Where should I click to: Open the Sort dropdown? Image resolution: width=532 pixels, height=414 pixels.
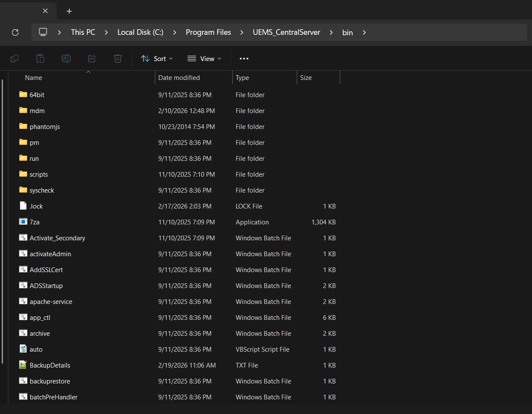click(x=157, y=58)
